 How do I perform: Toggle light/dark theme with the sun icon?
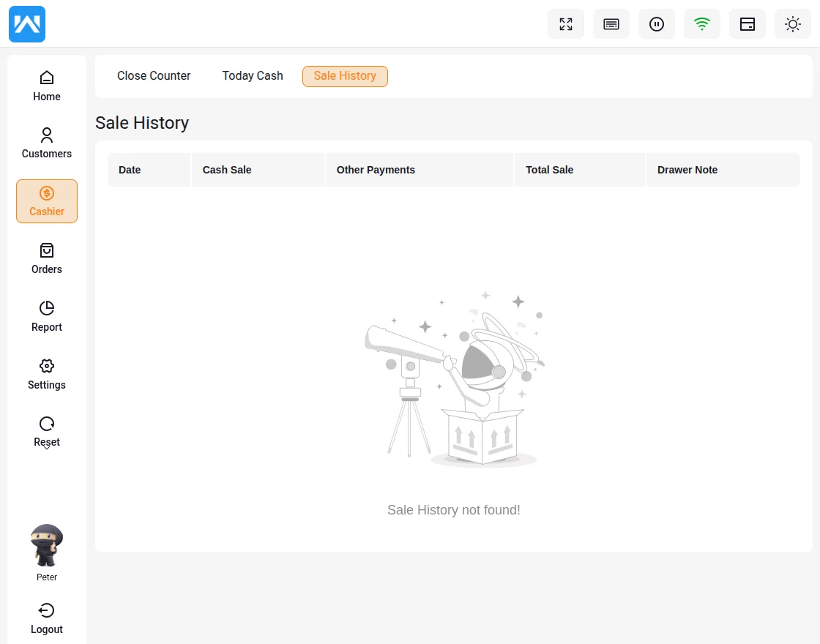tap(793, 24)
